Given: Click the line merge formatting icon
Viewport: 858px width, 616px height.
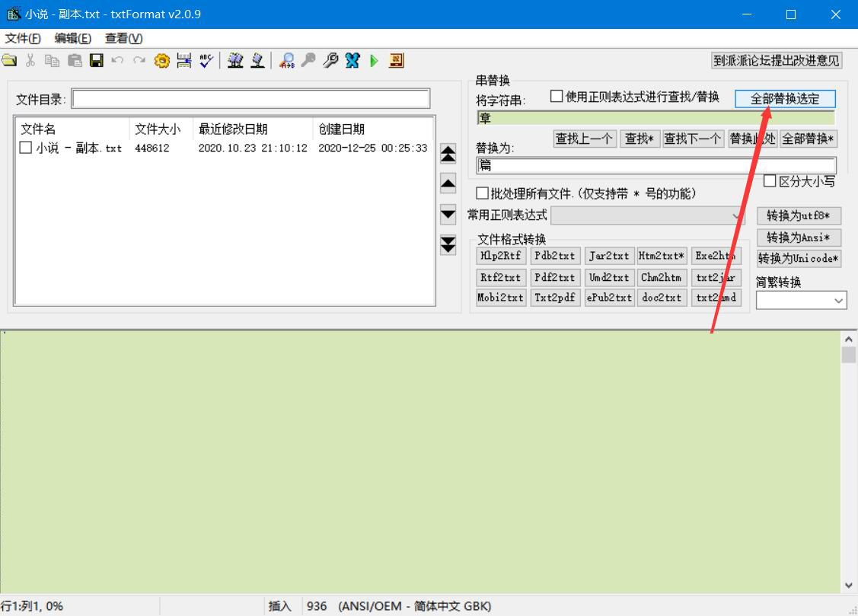Looking at the screenshot, I should (x=184, y=60).
